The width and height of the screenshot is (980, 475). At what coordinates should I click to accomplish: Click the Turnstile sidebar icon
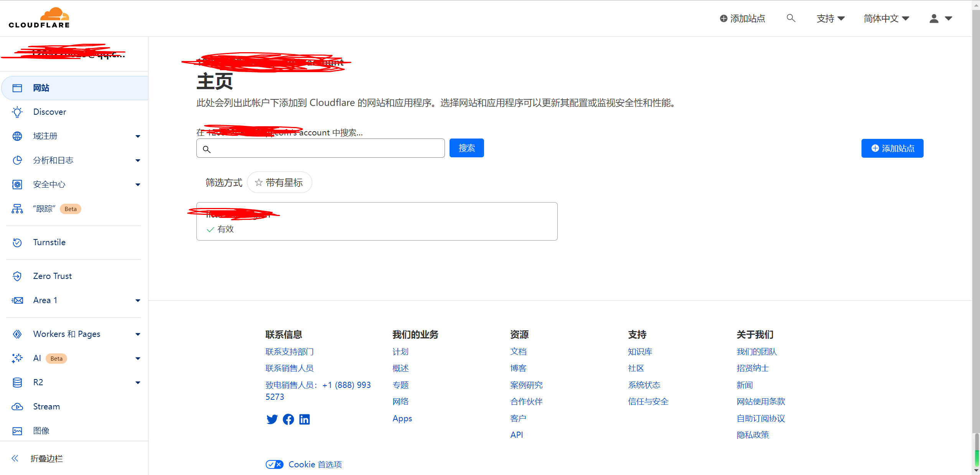17,242
